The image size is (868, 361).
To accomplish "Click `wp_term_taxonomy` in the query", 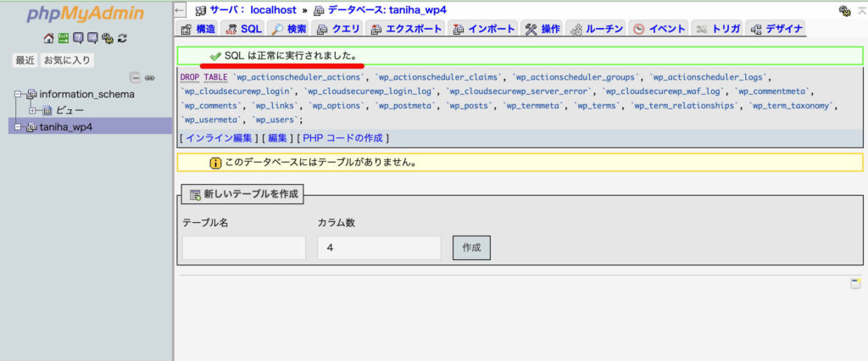I will coord(792,105).
